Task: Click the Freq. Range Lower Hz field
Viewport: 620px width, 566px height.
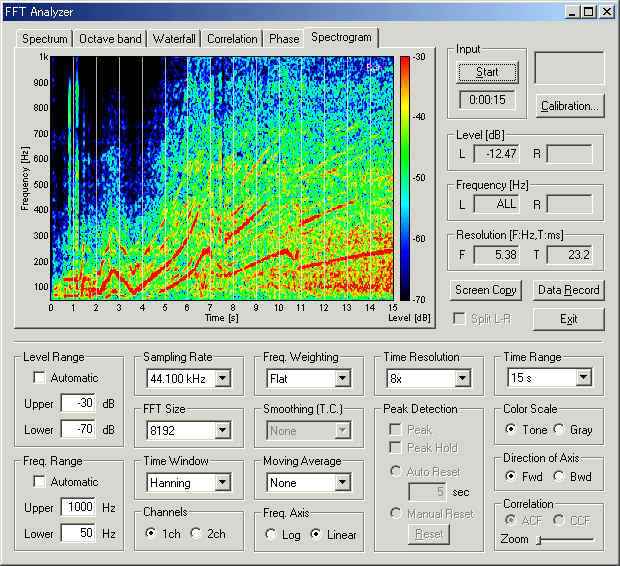Action: click(78, 533)
